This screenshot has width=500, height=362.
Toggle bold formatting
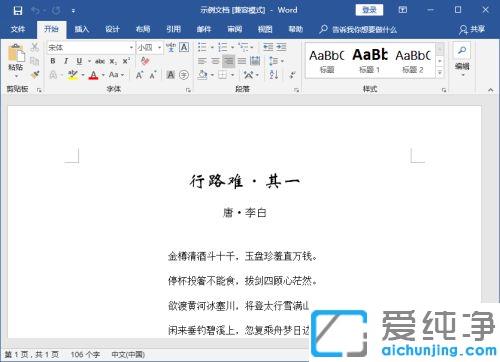pos(53,61)
